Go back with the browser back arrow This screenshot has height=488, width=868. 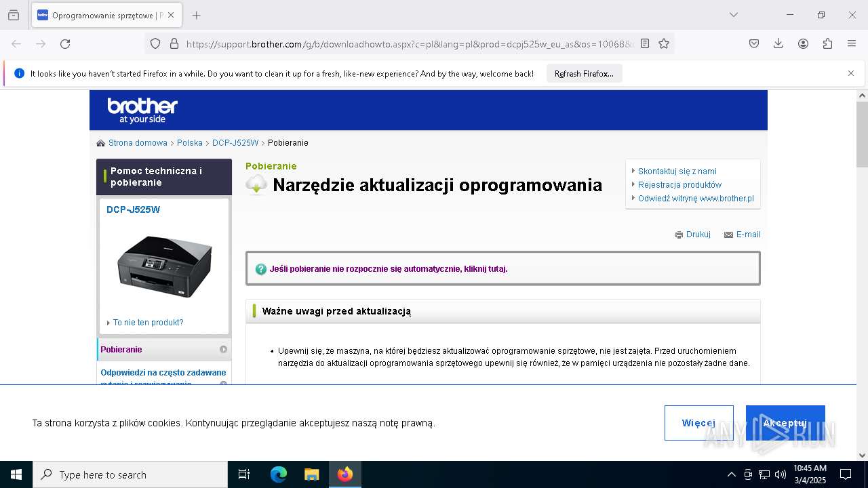pos(16,43)
